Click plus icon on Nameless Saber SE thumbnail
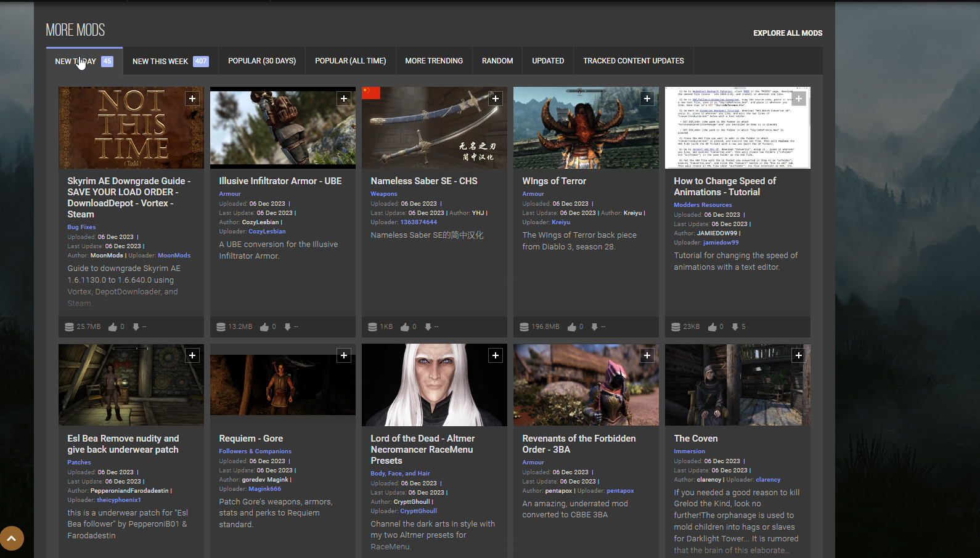980x558 pixels. pyautogui.click(x=496, y=99)
